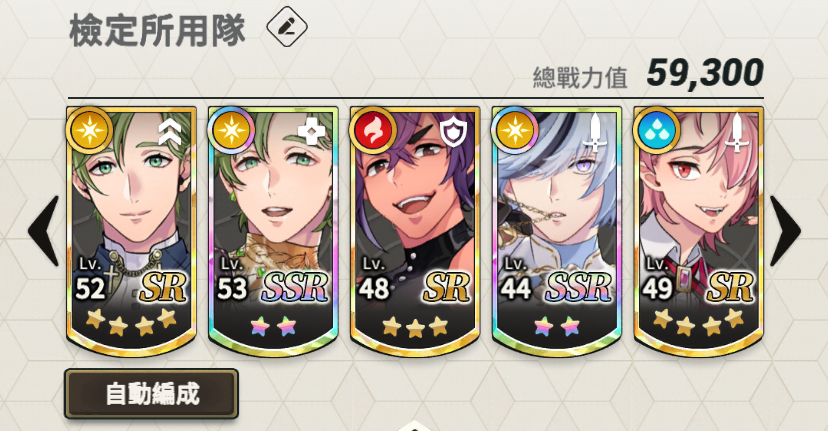Image resolution: width=828 pixels, height=431 pixels.
Task: Click the sword role icon on Lv. 44 card
Action: [595, 132]
